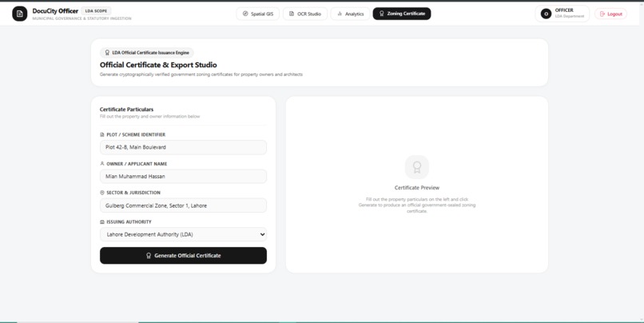
Task: Click the 'Municipal Governance & Statutory Ingestion' subtitle
Action: pyautogui.click(x=81, y=18)
